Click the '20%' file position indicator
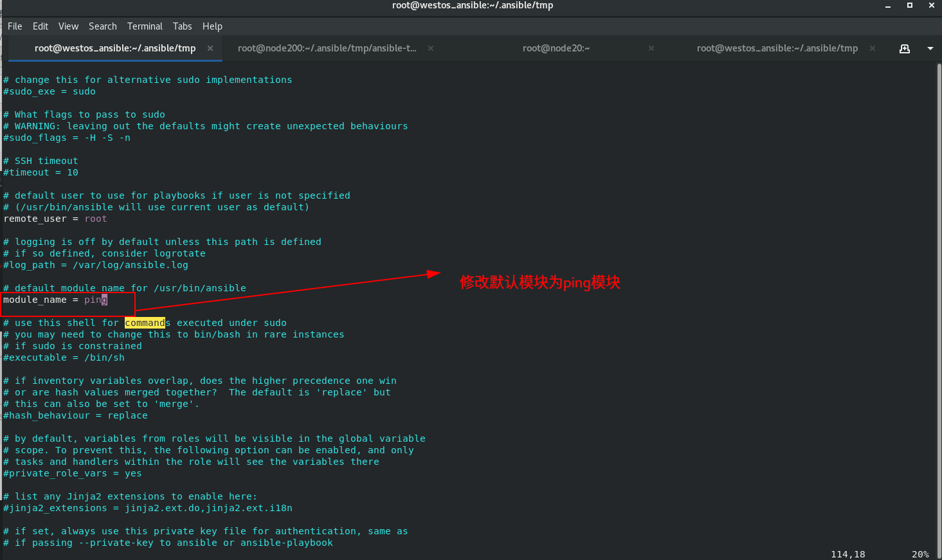Screen dimensions: 942x560 point(920,554)
